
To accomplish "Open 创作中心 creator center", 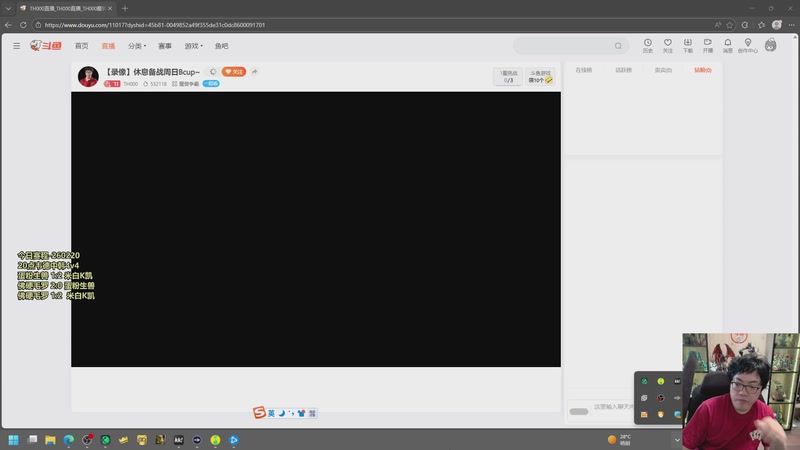I will 747,45.
